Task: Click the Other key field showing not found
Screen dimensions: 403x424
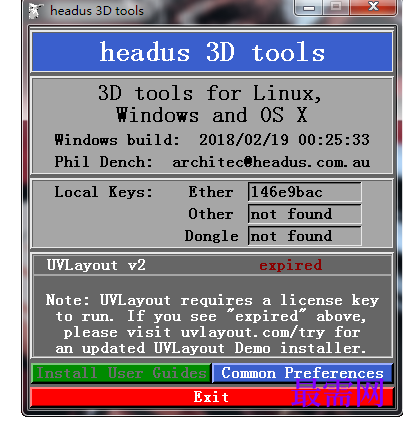Action: pos(304,214)
